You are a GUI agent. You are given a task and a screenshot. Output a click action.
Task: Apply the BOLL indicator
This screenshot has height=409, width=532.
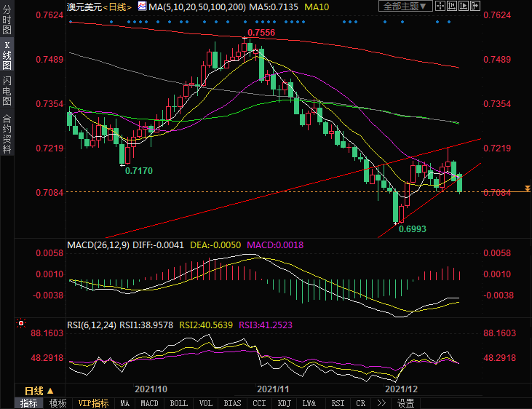click(x=178, y=403)
